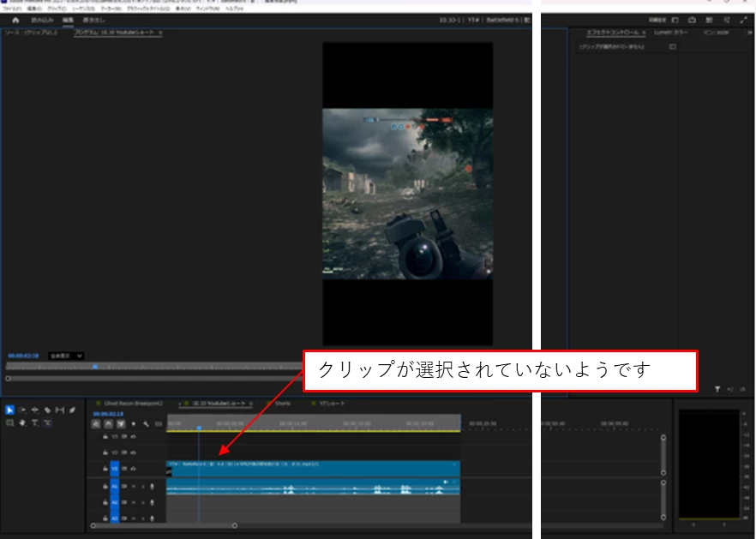Viewport: 756px width, 539px height.
Task: Open the YTショート sequence tab
Action: tap(333, 403)
